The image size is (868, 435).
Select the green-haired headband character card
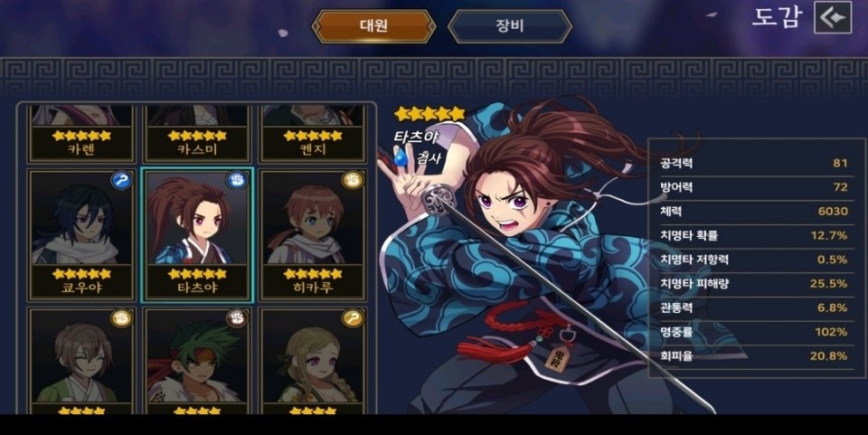pos(197,361)
